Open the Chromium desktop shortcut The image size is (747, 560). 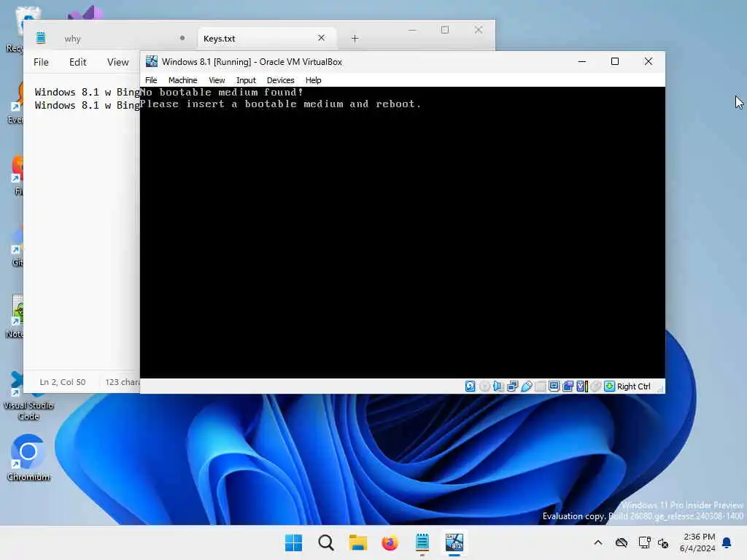point(28,458)
